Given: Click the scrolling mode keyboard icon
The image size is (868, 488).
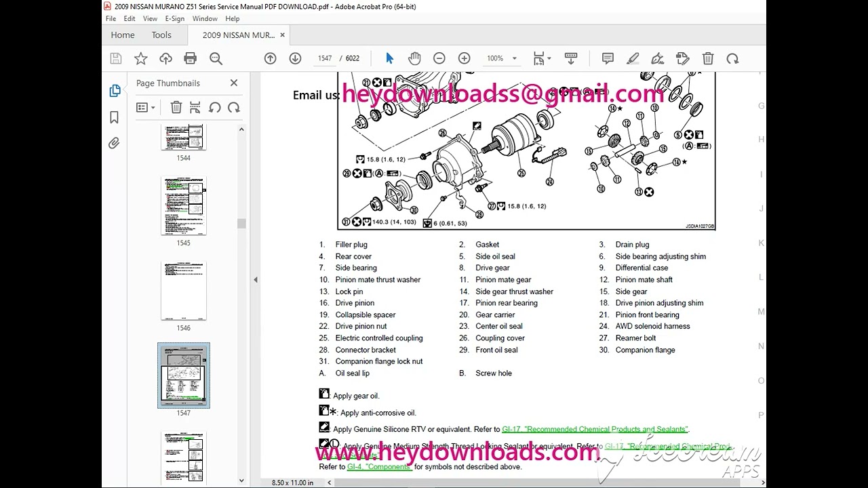Looking at the screenshot, I should [570, 59].
